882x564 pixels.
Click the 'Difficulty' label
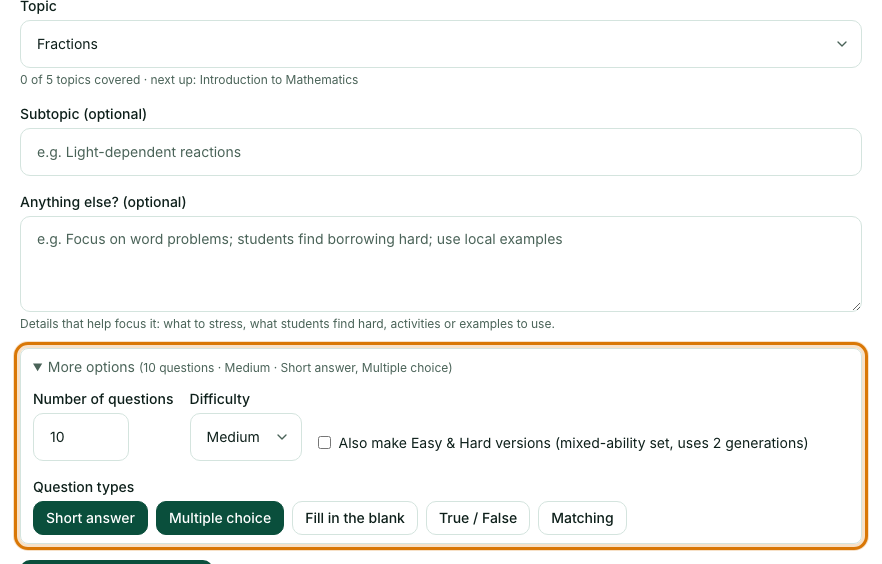[219, 399]
